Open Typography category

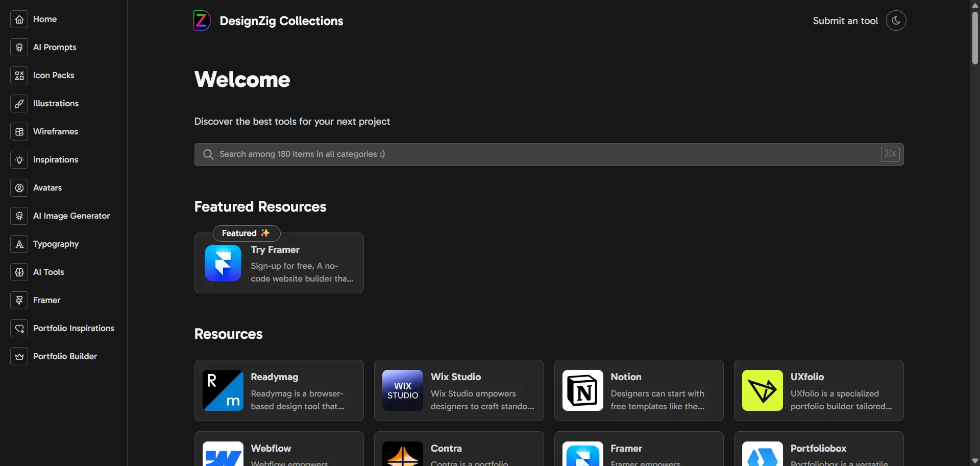(x=56, y=244)
